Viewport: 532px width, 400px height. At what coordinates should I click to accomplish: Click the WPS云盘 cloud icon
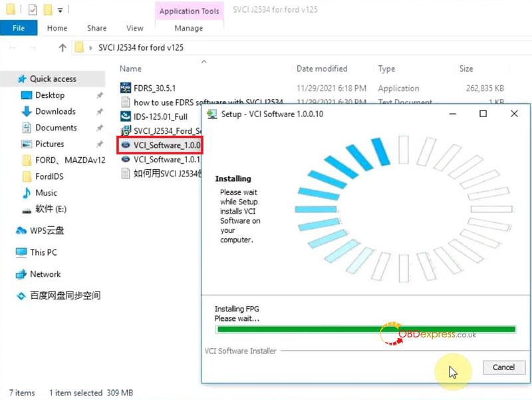click(21, 230)
